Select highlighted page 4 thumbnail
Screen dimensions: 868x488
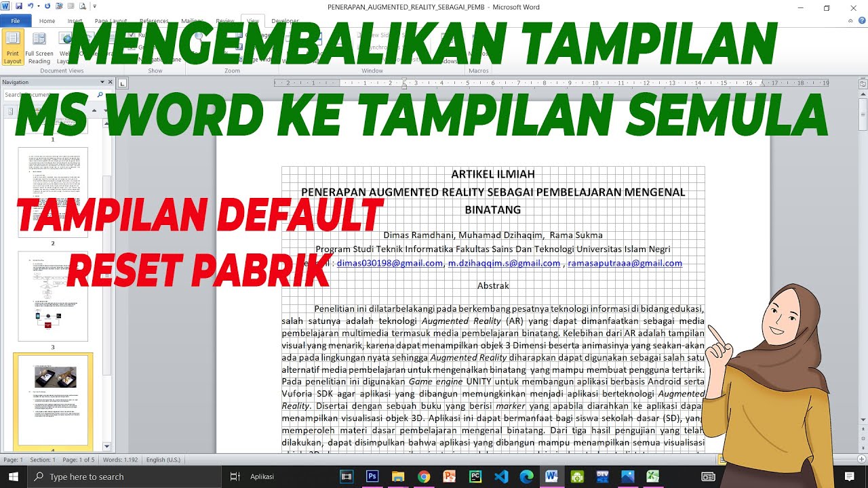[53, 401]
